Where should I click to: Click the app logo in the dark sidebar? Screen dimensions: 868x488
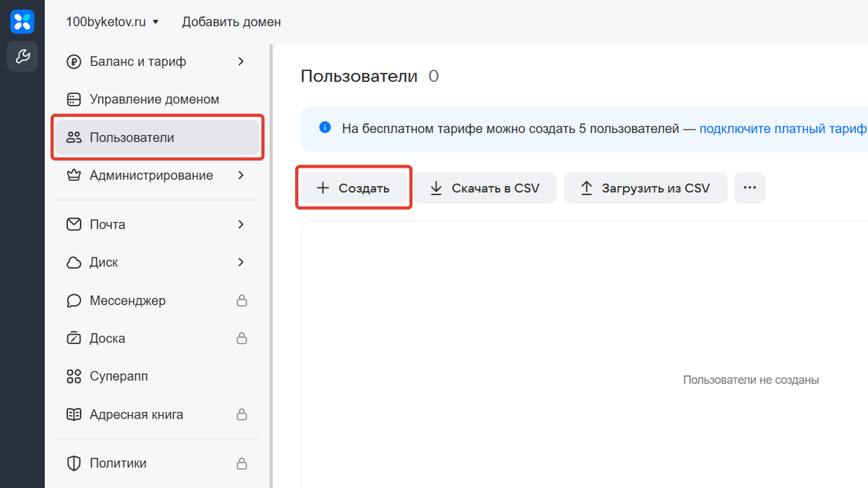click(22, 22)
